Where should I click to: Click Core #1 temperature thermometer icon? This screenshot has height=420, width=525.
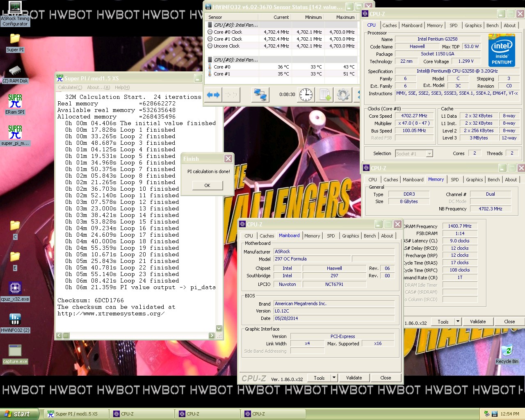[210, 74]
